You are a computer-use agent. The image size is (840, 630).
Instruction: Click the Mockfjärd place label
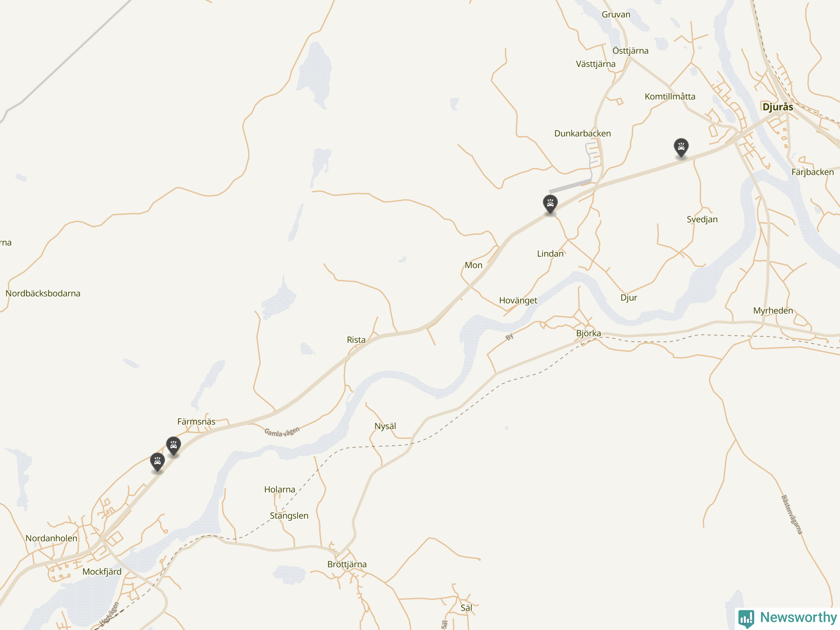coord(102,572)
